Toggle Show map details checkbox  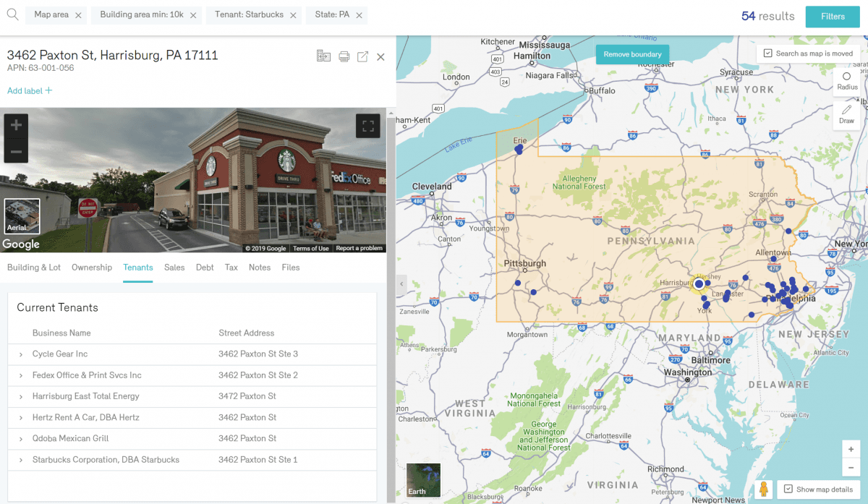(x=788, y=490)
